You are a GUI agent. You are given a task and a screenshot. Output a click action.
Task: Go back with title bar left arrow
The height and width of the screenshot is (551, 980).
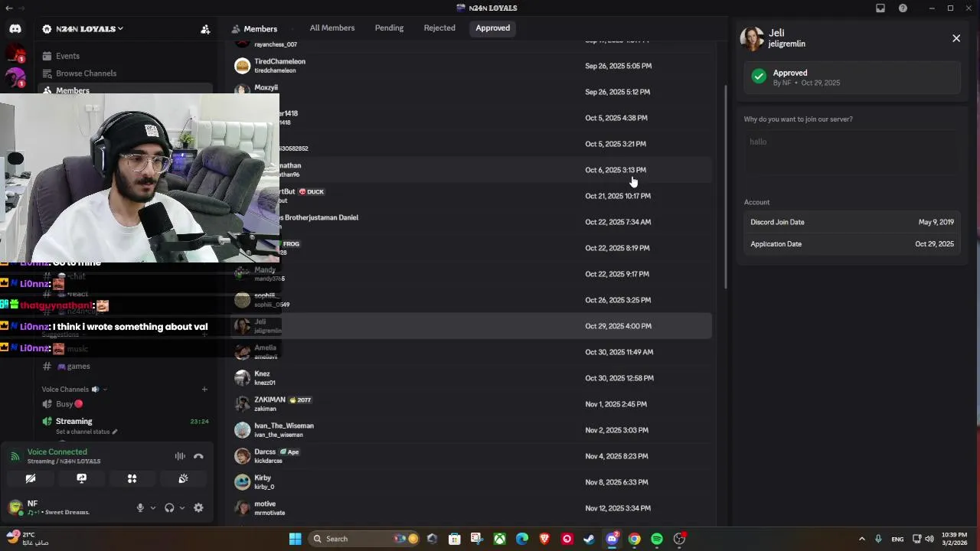[x=9, y=8]
